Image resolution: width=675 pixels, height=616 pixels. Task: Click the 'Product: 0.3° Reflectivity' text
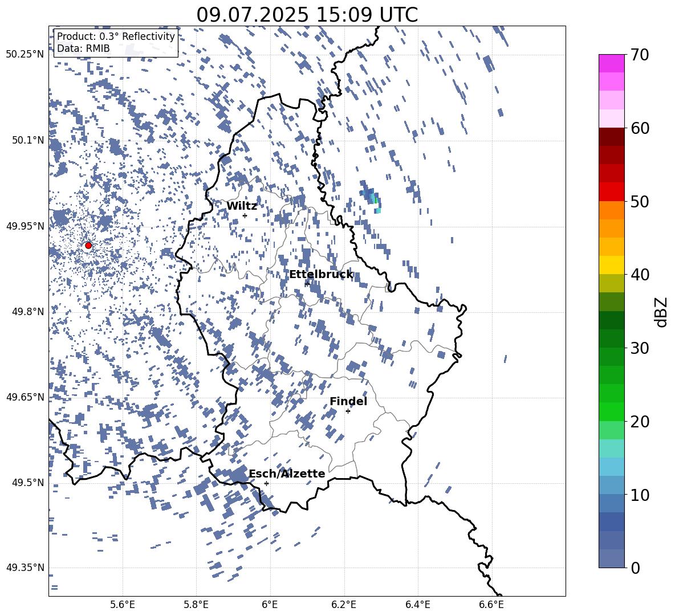[116, 36]
